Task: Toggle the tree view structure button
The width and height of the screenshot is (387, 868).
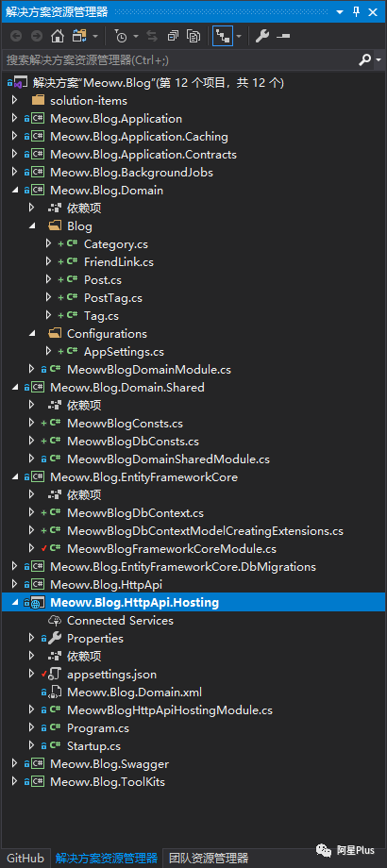Action: coord(223,37)
